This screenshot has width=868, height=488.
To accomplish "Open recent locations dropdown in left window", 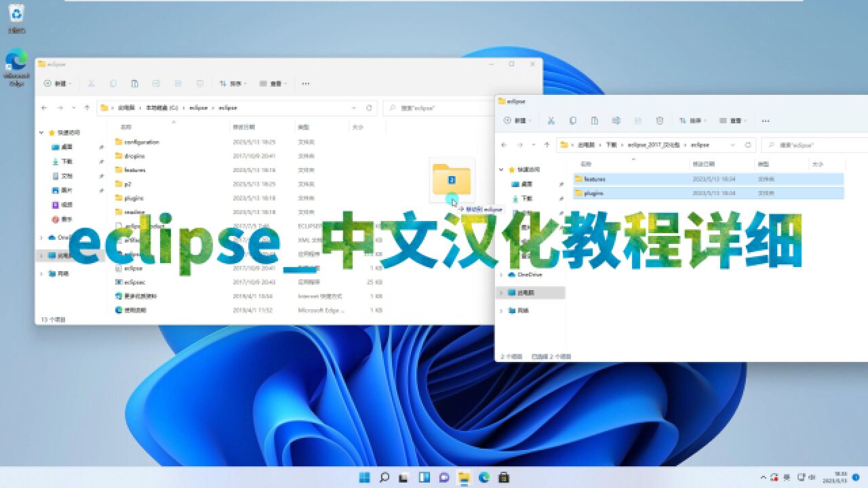I will 73,108.
